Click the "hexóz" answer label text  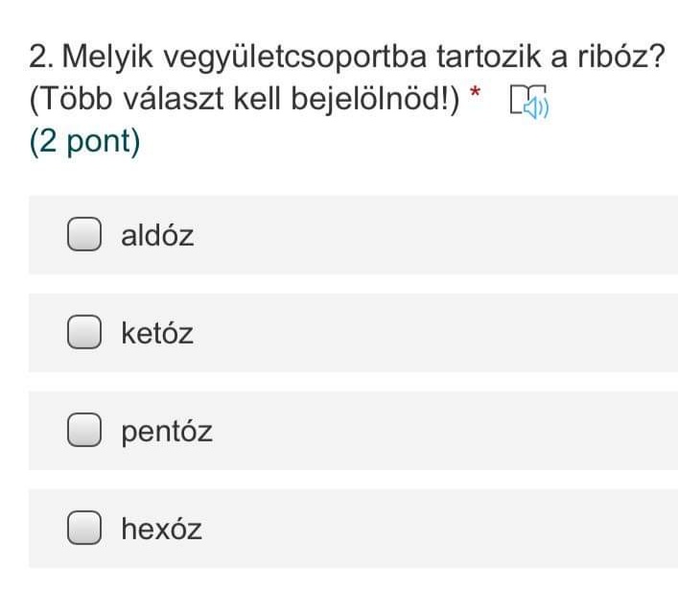[161, 529]
